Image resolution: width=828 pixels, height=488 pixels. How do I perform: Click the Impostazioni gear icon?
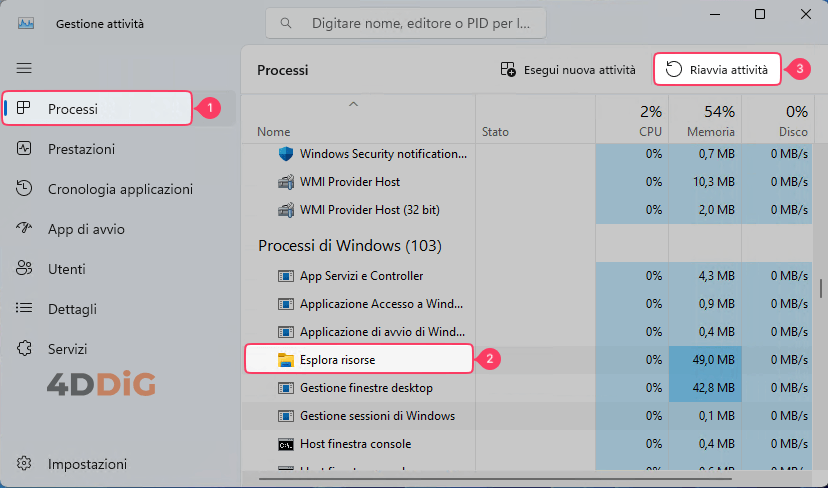24,463
